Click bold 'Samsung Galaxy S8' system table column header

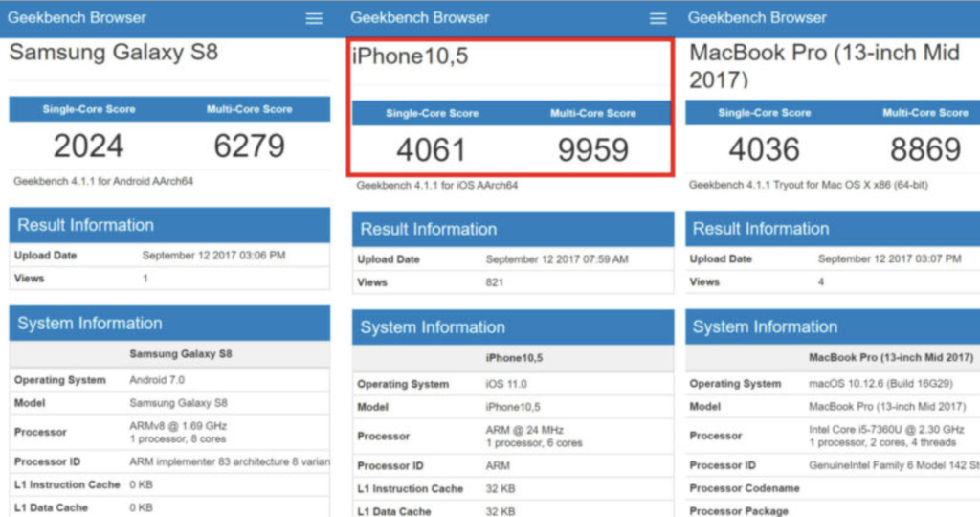[181, 354]
